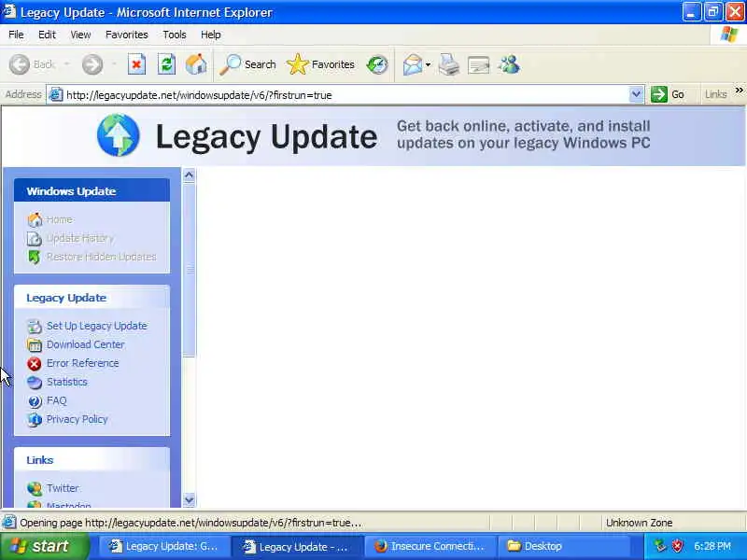
Task: Open the Statistics link
Action: 66,382
